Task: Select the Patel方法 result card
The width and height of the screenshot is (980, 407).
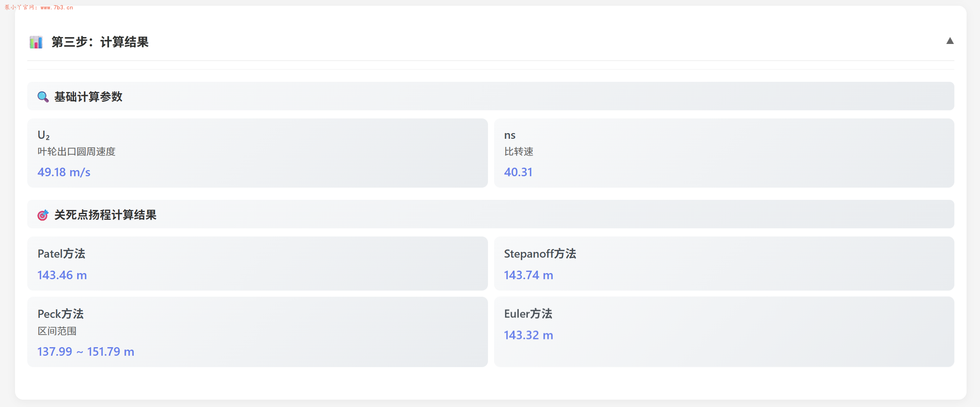Action: (257, 263)
